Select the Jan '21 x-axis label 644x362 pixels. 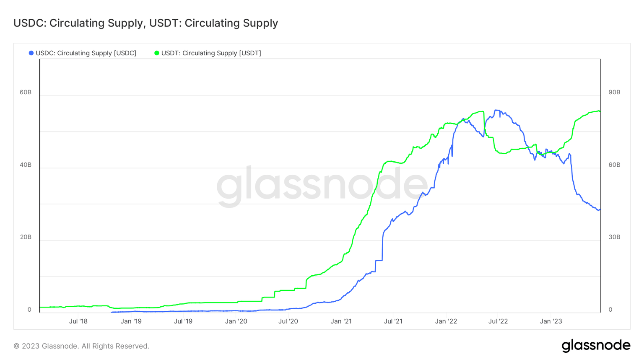tap(341, 321)
